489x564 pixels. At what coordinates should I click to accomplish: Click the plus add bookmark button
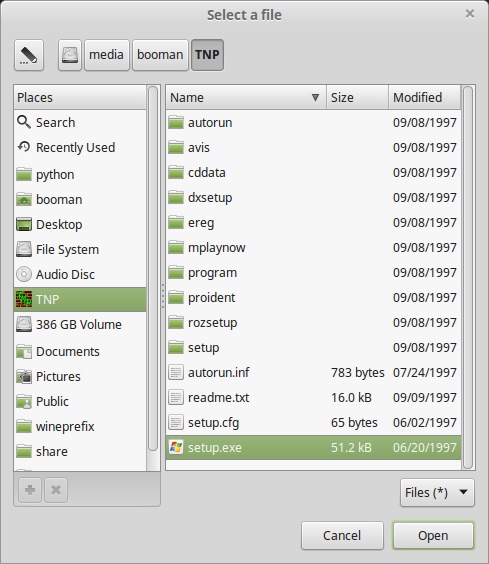click(x=30, y=490)
